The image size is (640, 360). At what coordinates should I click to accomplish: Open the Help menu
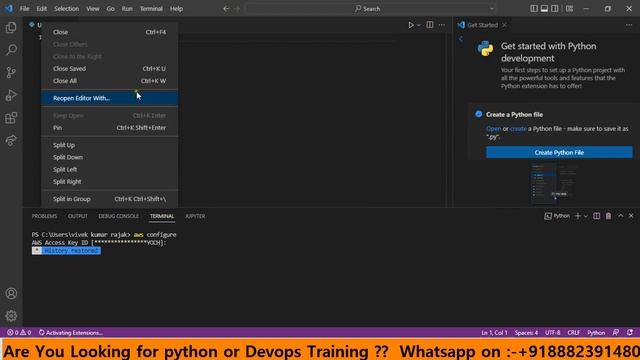[176, 9]
